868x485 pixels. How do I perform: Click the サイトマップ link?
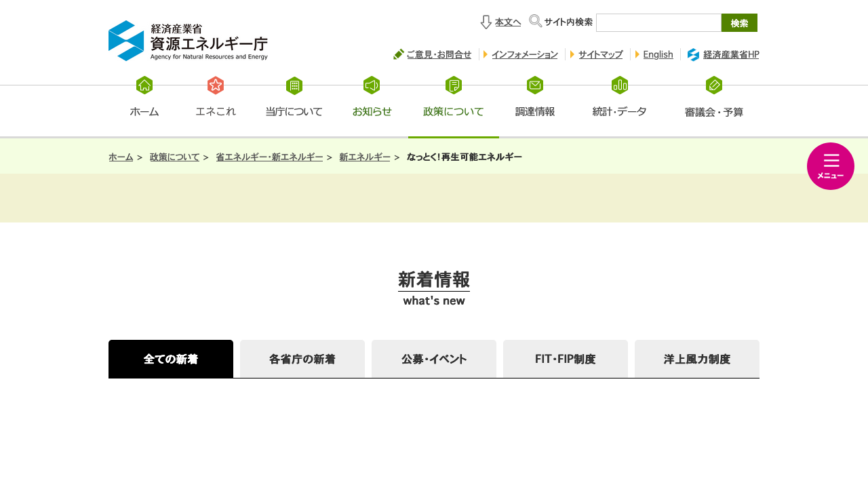click(x=599, y=54)
